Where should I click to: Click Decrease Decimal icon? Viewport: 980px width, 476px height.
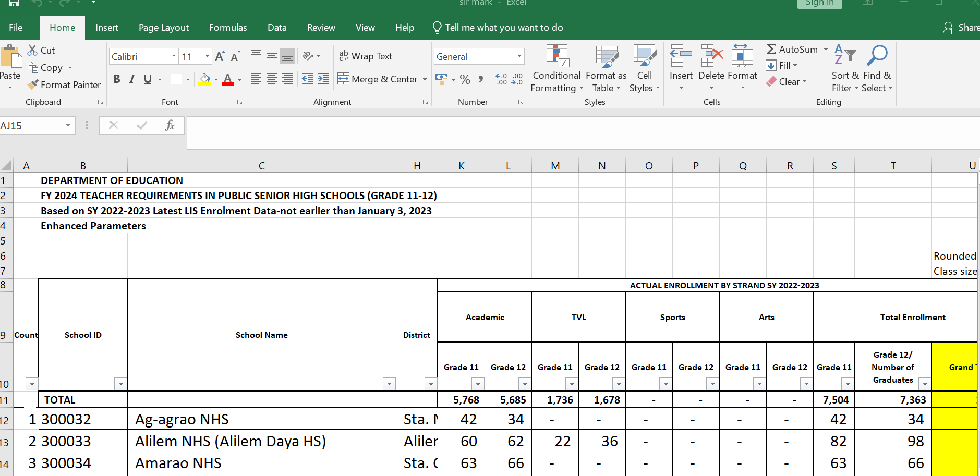[x=517, y=79]
